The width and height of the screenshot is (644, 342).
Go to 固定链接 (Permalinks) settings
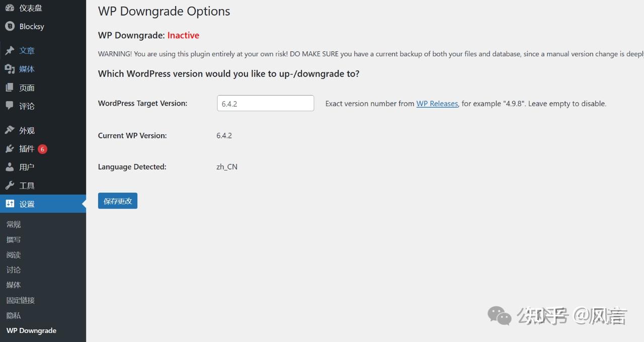21,300
